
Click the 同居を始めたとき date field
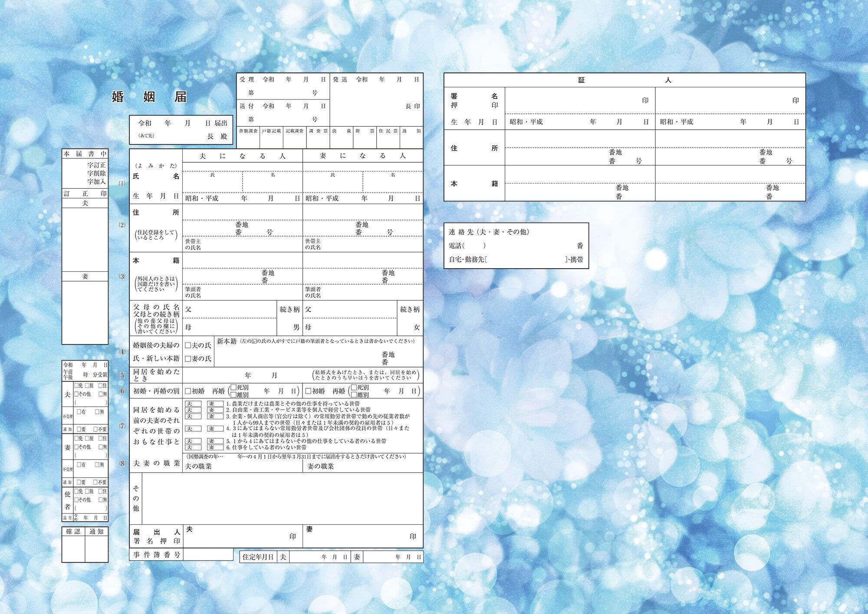pyautogui.click(x=260, y=376)
